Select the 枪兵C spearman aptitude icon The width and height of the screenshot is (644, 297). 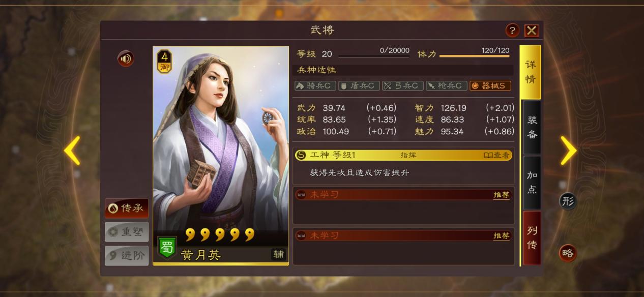tap(447, 86)
